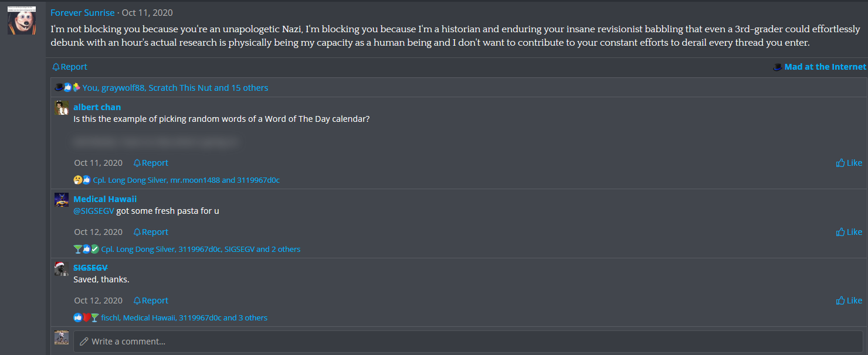Click SIGSEGV's Santa-hat avatar
Viewport: 868px width, 355px height.
click(62, 269)
